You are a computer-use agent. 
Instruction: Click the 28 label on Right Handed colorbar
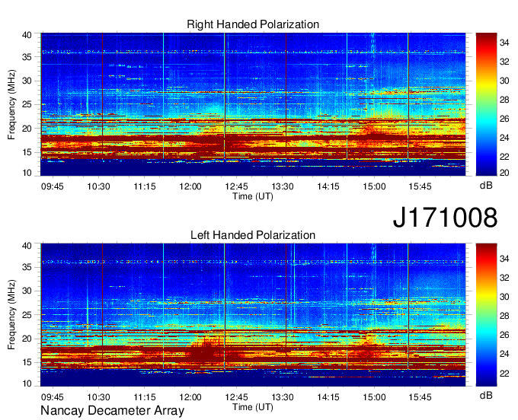[504, 100]
